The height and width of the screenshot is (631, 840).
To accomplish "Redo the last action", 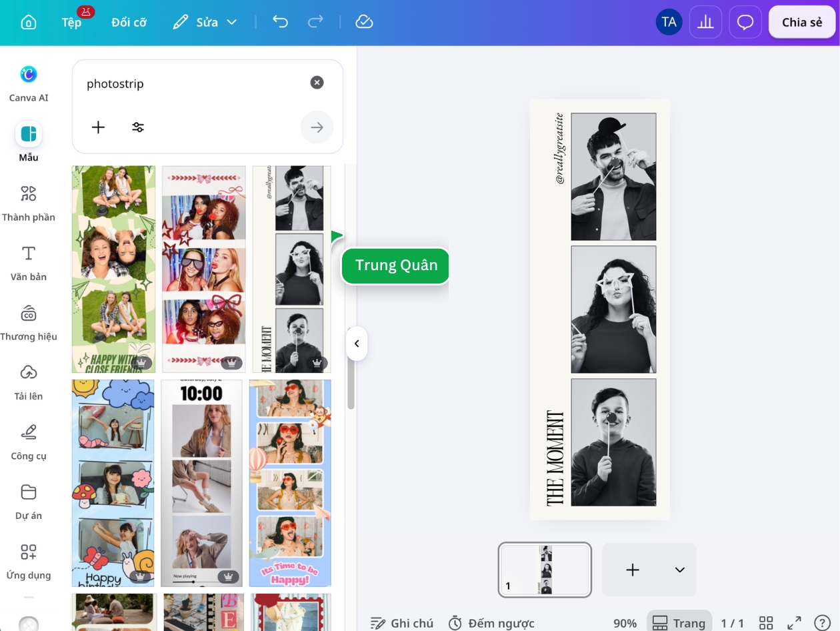I will pyautogui.click(x=315, y=22).
